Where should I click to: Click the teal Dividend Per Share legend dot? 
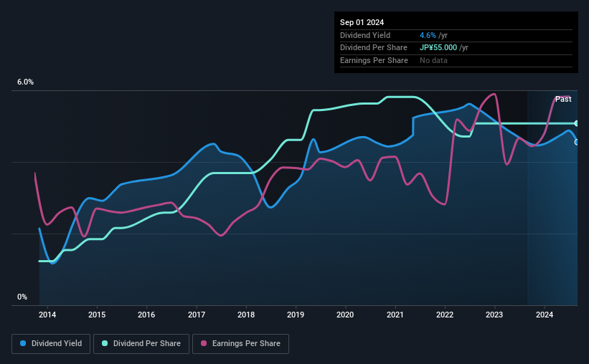pos(105,343)
